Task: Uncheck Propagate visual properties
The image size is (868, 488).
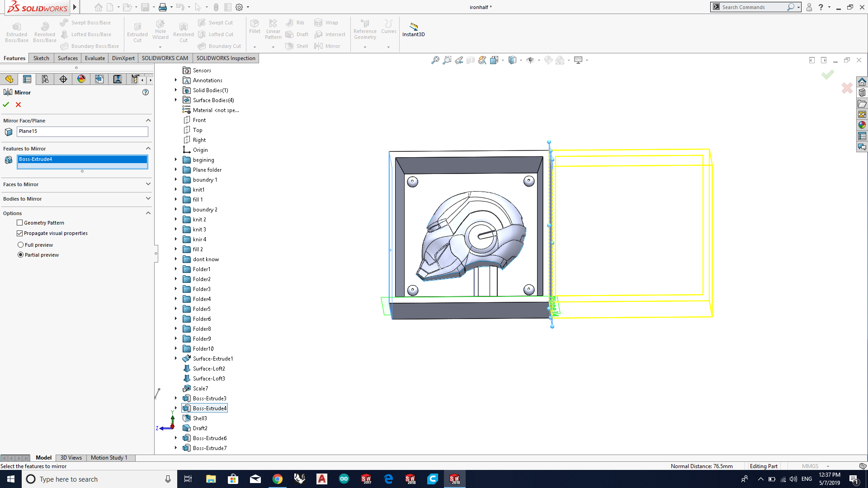Action: coord(20,233)
